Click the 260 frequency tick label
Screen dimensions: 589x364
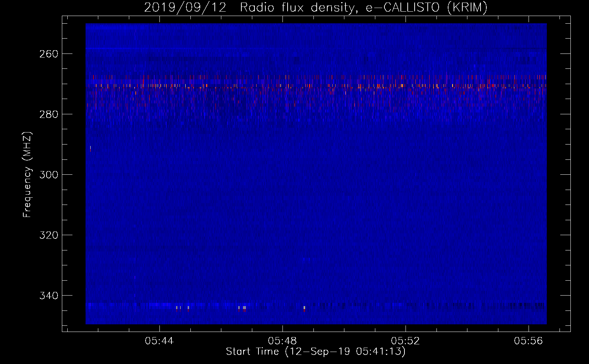click(48, 54)
